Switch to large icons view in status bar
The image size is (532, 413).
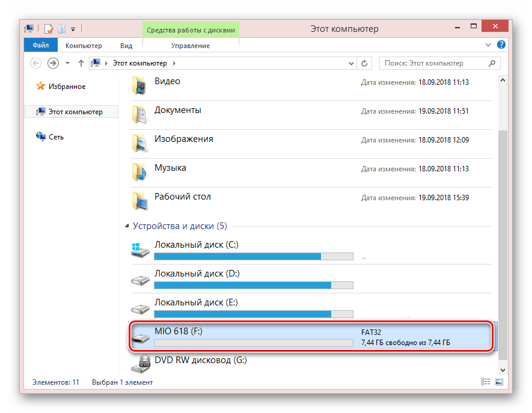(498, 382)
